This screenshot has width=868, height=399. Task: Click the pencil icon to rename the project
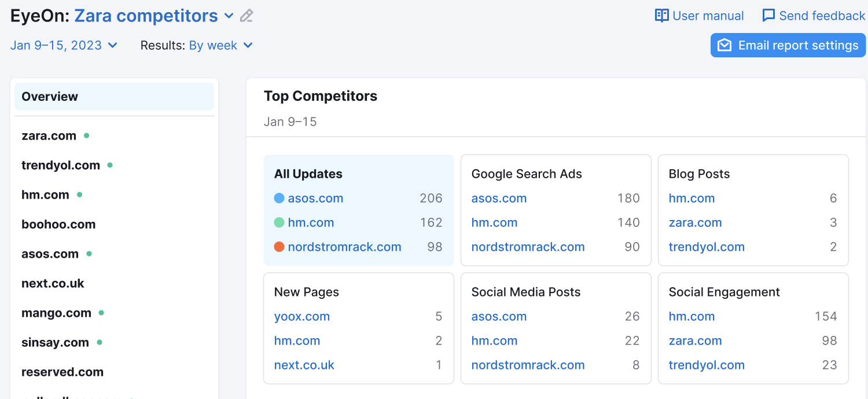point(246,16)
